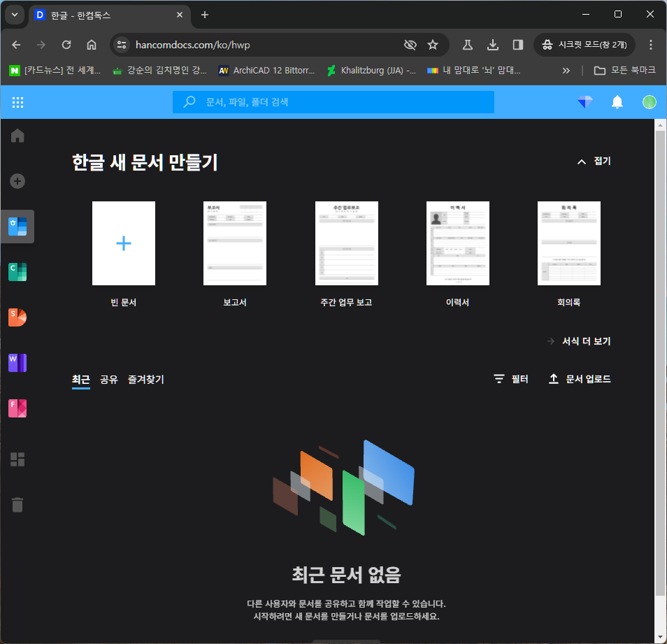Switch to the 즐겨찾기 tab
This screenshot has width=667, height=644.
tap(146, 380)
